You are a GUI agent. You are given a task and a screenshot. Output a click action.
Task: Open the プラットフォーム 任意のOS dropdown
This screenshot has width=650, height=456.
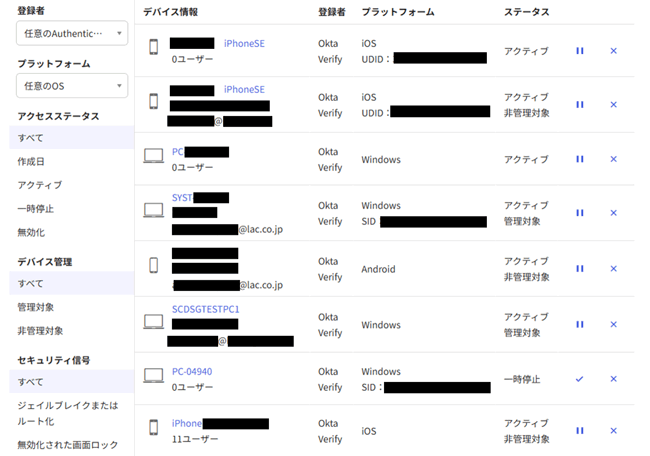point(72,86)
